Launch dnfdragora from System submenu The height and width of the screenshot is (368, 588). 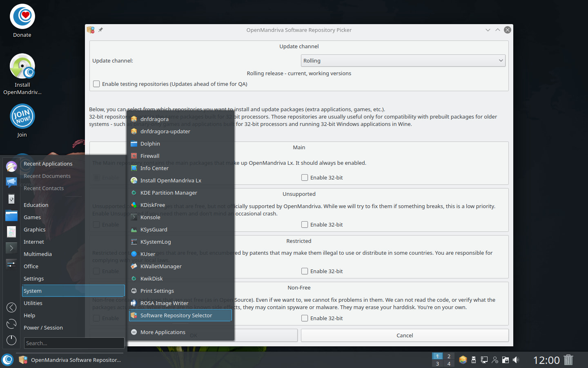[x=180, y=119]
